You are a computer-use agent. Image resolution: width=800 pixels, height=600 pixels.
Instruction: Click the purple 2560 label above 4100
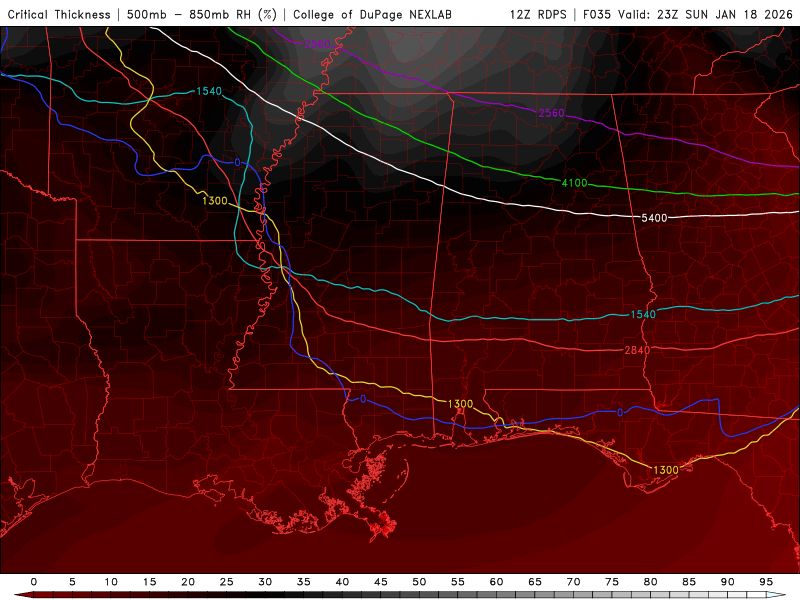coord(552,113)
